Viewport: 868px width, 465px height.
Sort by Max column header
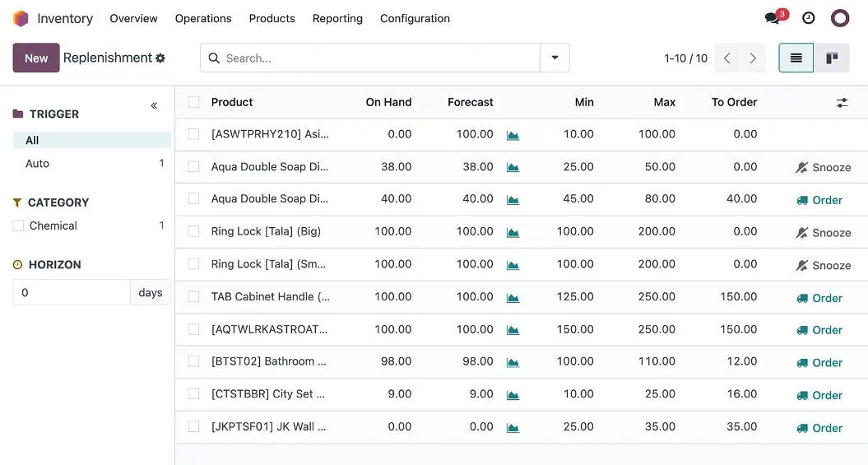tap(664, 102)
